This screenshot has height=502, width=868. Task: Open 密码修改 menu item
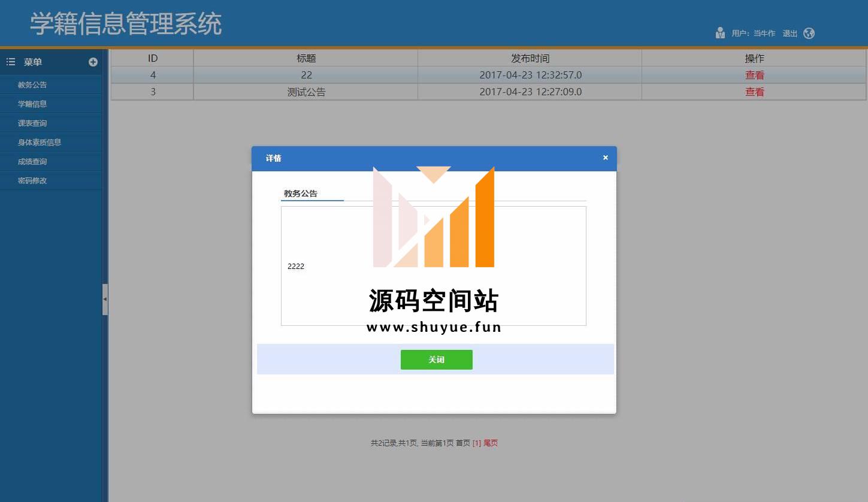click(x=32, y=181)
